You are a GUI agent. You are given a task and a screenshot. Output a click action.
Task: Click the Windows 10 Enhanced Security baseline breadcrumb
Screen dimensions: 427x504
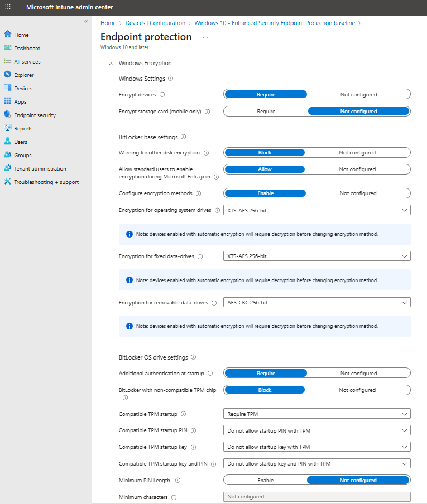point(275,23)
